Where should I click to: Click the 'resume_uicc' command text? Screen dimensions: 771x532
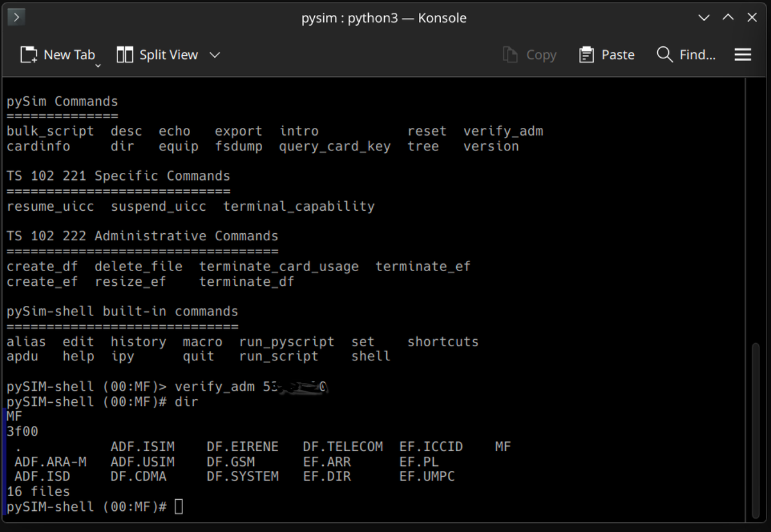point(50,206)
